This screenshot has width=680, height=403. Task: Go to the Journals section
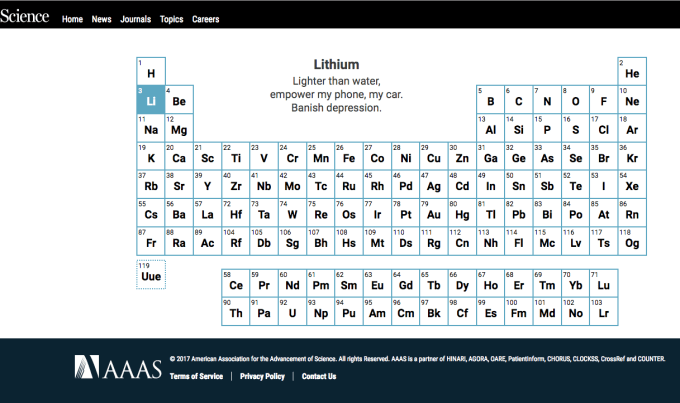pos(135,19)
